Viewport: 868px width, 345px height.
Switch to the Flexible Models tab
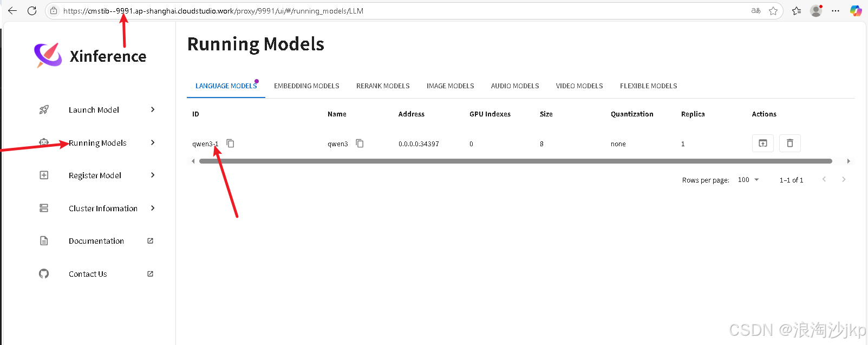click(x=648, y=86)
